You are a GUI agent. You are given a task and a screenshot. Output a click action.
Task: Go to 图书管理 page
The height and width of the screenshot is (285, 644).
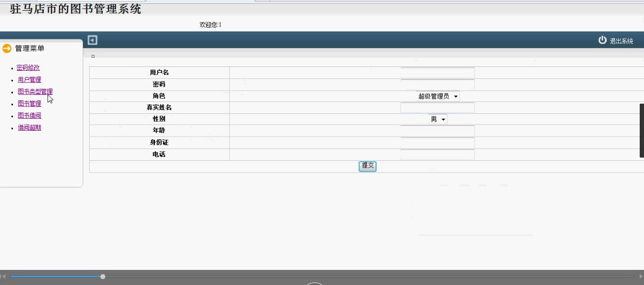tap(29, 104)
